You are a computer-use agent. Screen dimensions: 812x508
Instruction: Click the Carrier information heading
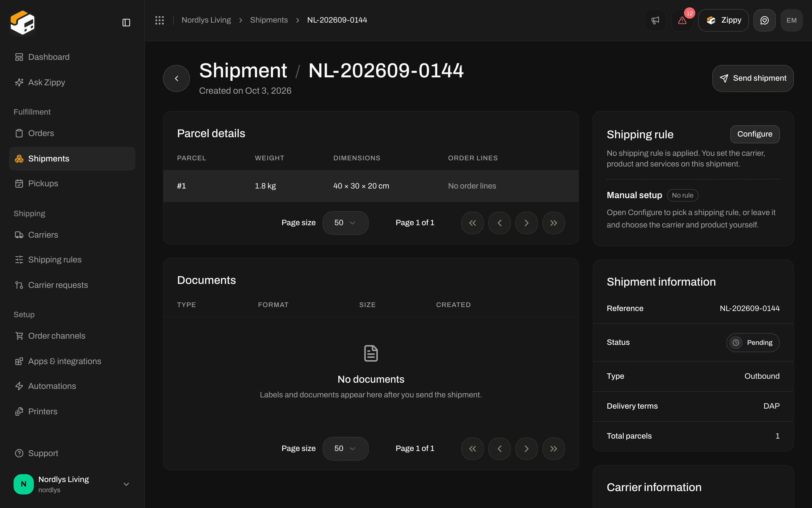click(x=654, y=487)
